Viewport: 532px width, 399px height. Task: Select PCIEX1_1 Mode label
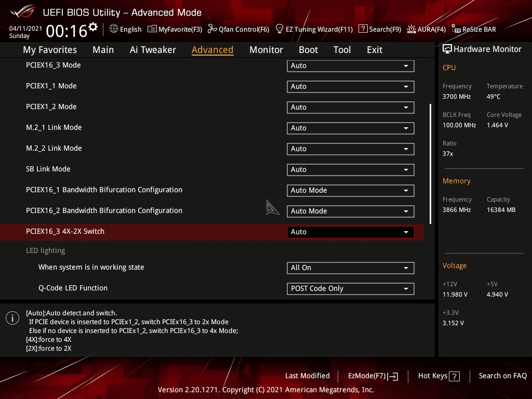point(51,86)
